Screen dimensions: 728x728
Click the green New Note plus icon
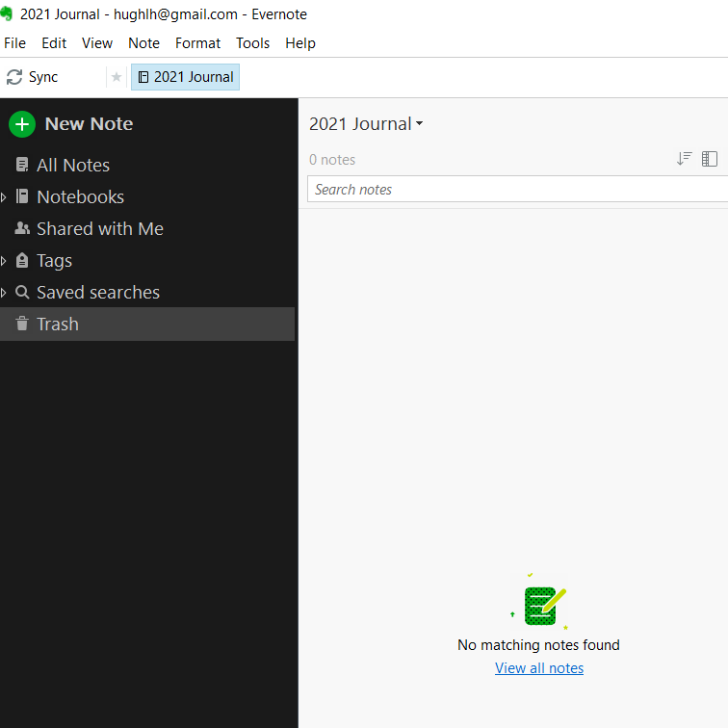pyautogui.click(x=22, y=124)
